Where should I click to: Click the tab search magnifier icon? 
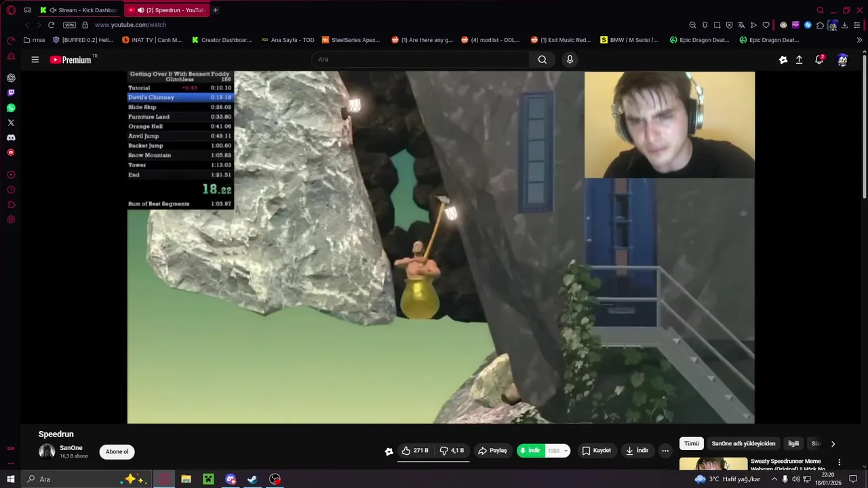(x=820, y=10)
